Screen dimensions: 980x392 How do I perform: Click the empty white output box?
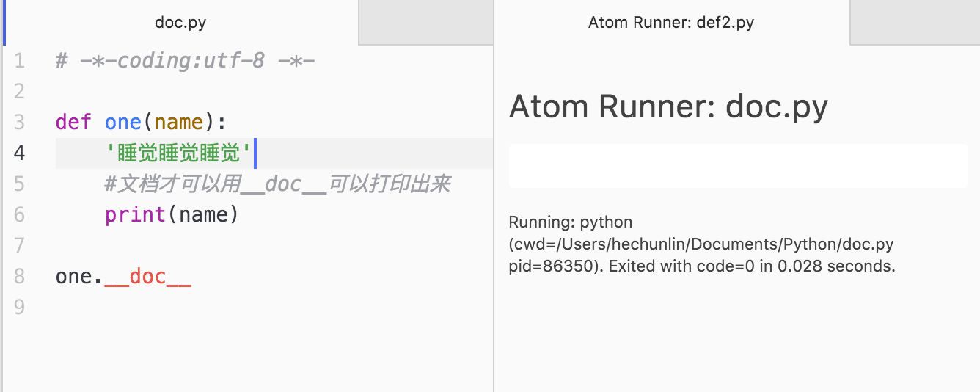[x=739, y=166]
